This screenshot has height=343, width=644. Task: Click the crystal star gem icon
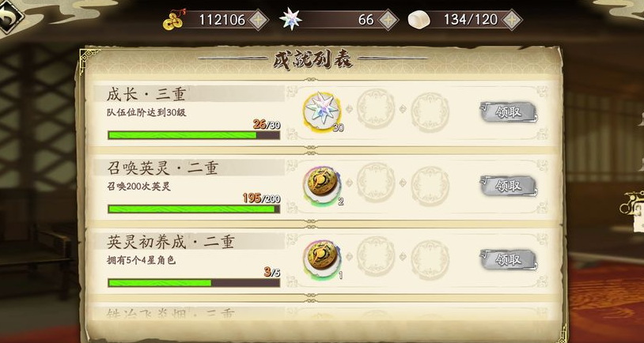tap(291, 19)
